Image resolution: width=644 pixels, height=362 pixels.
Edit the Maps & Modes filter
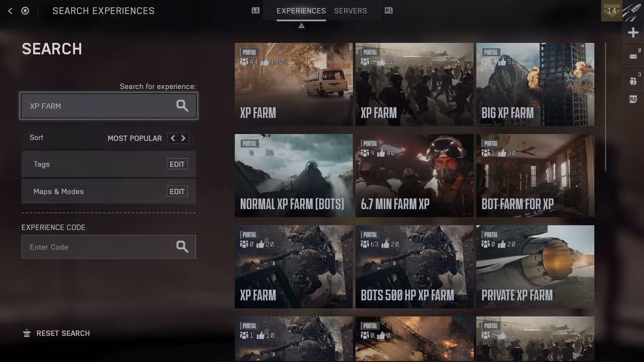177,192
